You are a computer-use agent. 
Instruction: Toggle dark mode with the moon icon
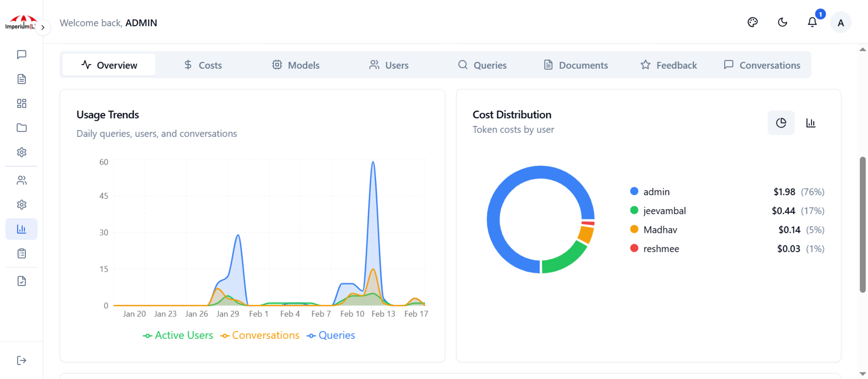point(782,22)
